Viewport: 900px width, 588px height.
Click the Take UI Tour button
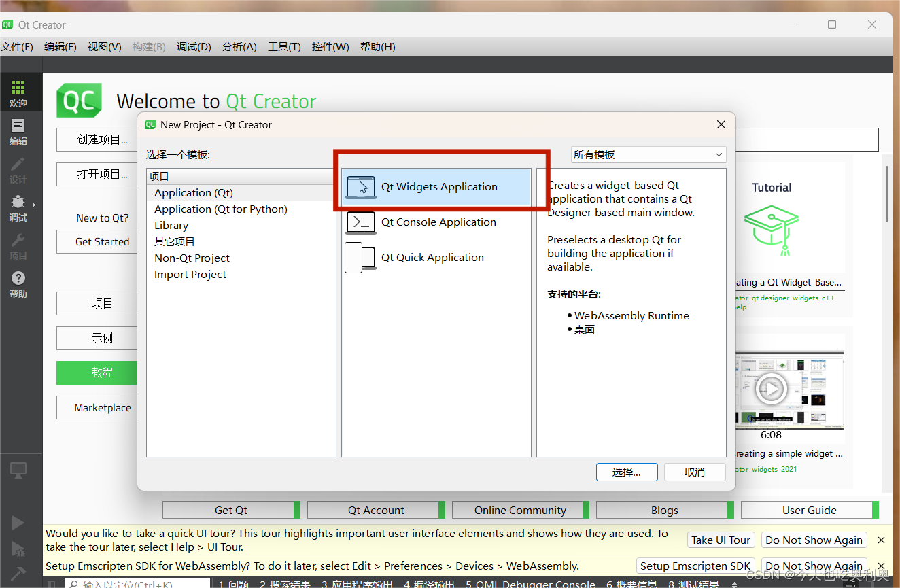click(721, 540)
